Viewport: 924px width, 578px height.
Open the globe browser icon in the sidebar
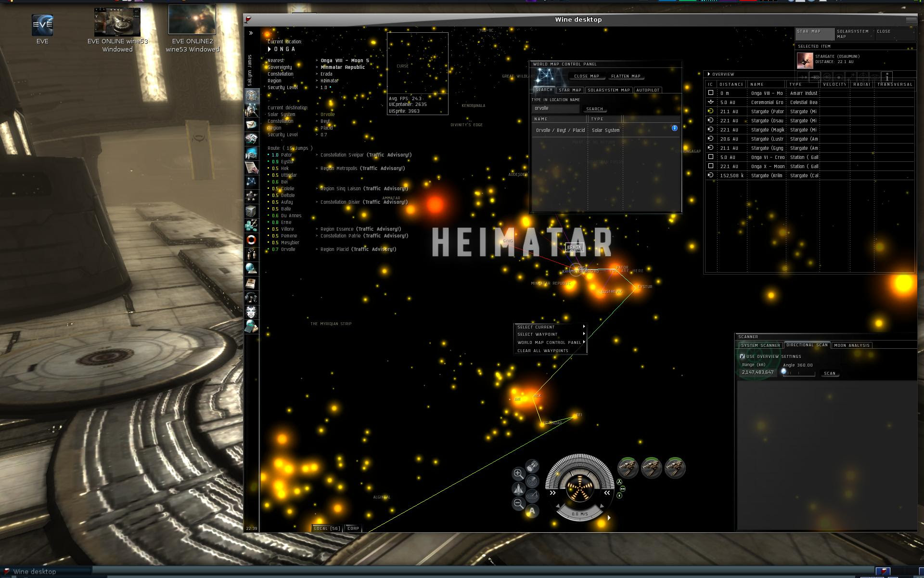click(x=251, y=269)
